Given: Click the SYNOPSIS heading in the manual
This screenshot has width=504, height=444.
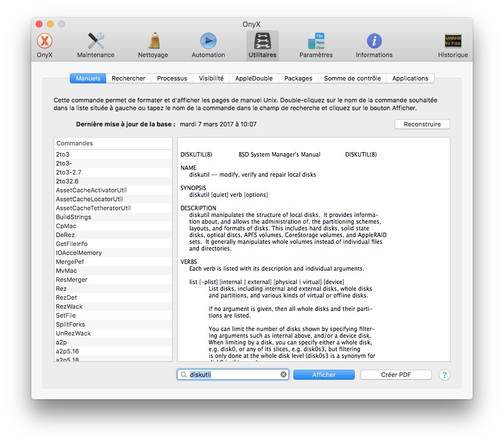Looking at the screenshot, I should tap(193, 188).
